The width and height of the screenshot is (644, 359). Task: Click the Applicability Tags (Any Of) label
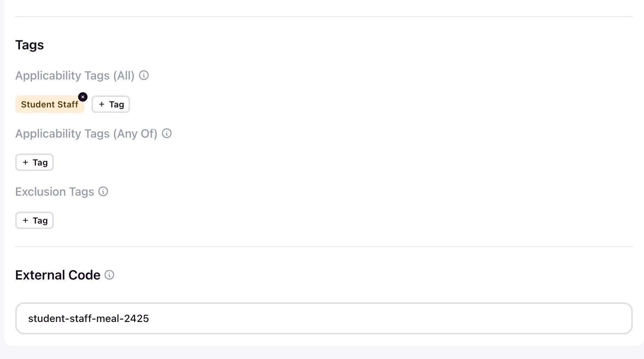[x=86, y=134]
